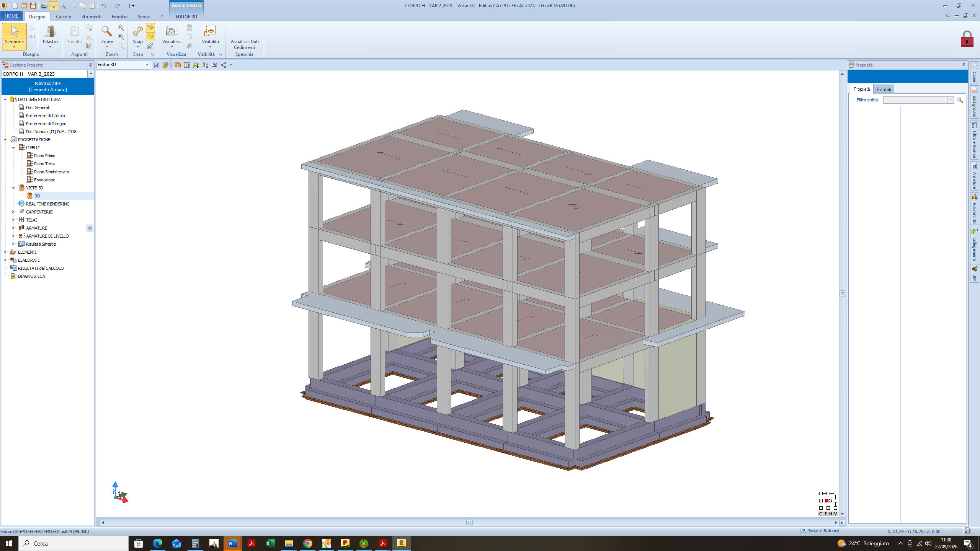Toggle pin on Gestione Progetto panel

pos(90,65)
